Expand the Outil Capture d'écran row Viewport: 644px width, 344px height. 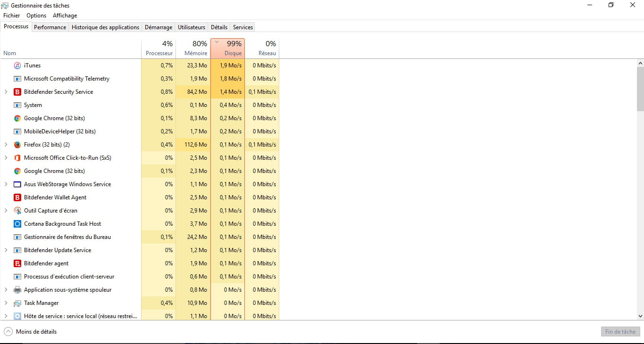pos(6,211)
